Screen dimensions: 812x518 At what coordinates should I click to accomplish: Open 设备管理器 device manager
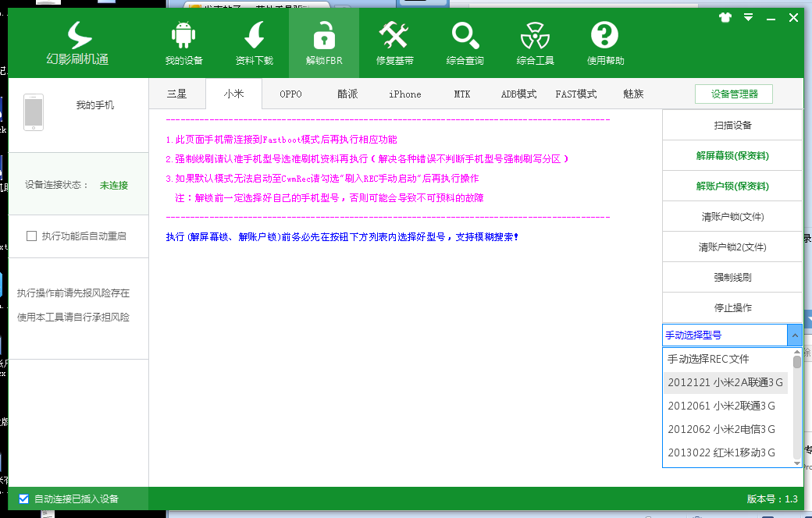pyautogui.click(x=732, y=94)
